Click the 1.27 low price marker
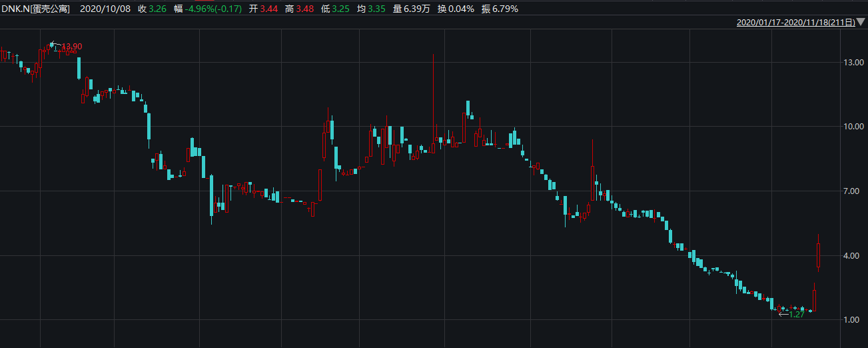The height and width of the screenshot is (348, 868). coord(797,314)
